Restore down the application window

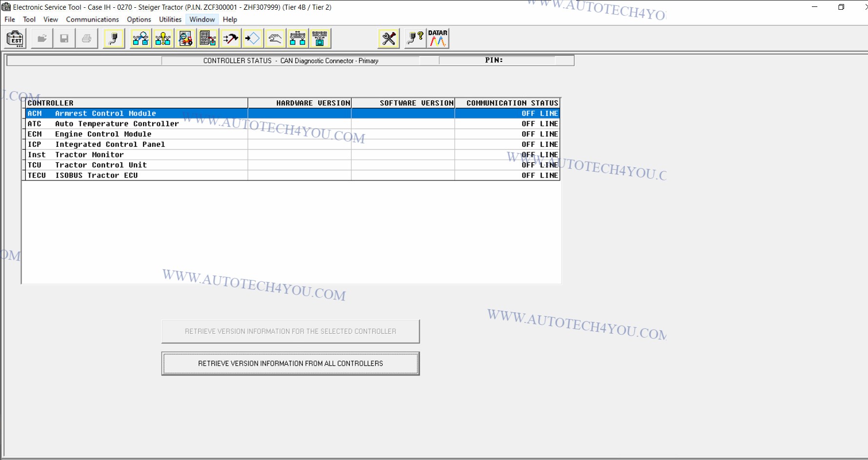(841, 7)
